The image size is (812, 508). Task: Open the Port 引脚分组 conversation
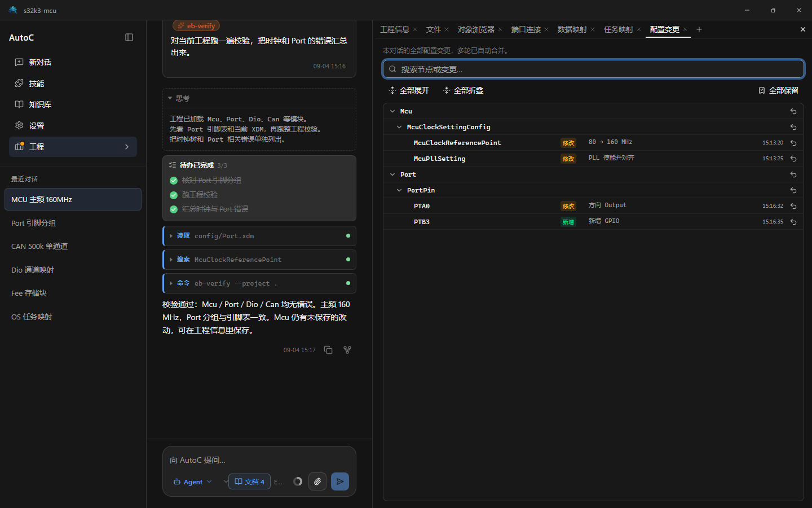[x=73, y=223]
